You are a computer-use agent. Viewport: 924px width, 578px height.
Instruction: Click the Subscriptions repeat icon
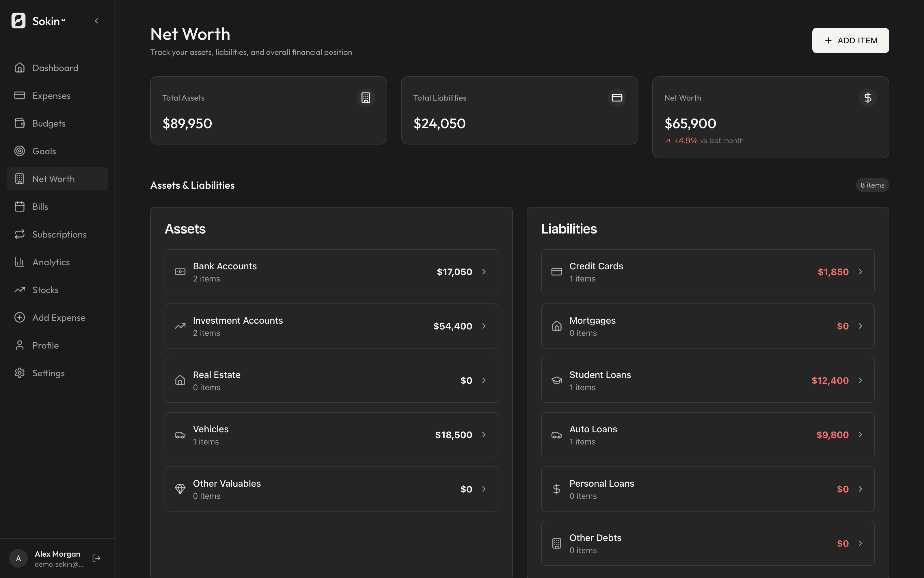tap(19, 234)
